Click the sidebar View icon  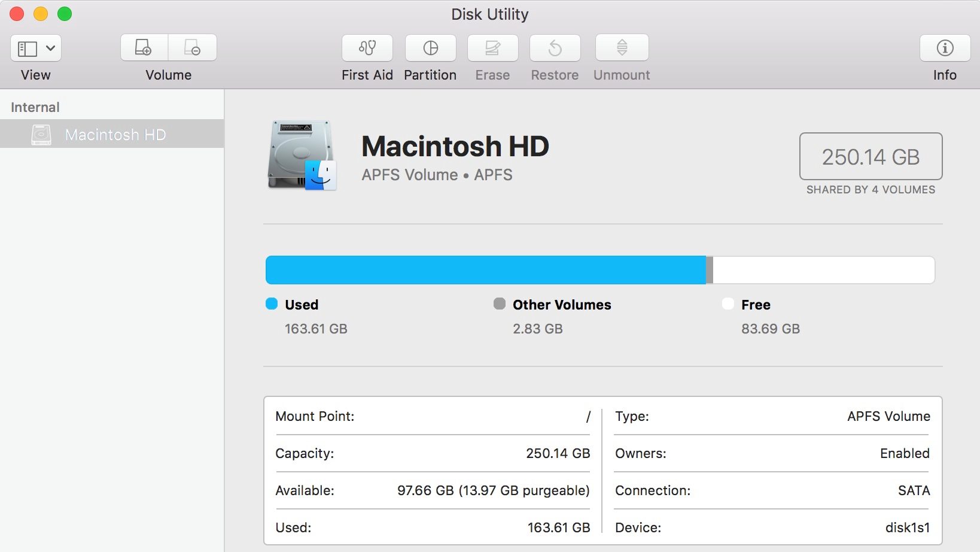(26, 47)
